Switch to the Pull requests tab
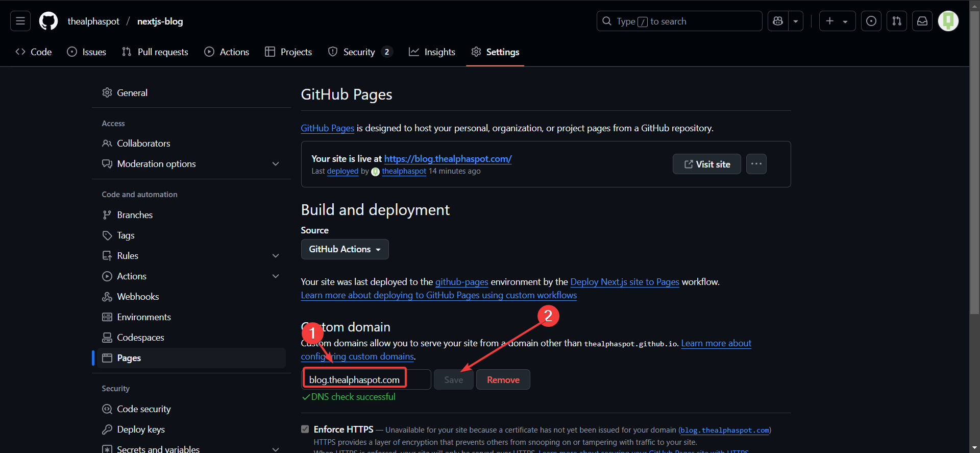 click(155, 52)
